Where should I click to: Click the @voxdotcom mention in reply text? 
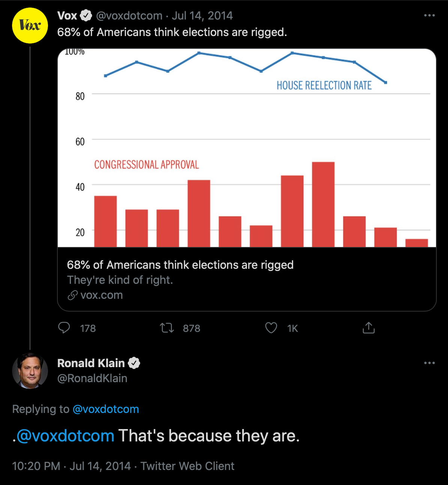click(65, 436)
